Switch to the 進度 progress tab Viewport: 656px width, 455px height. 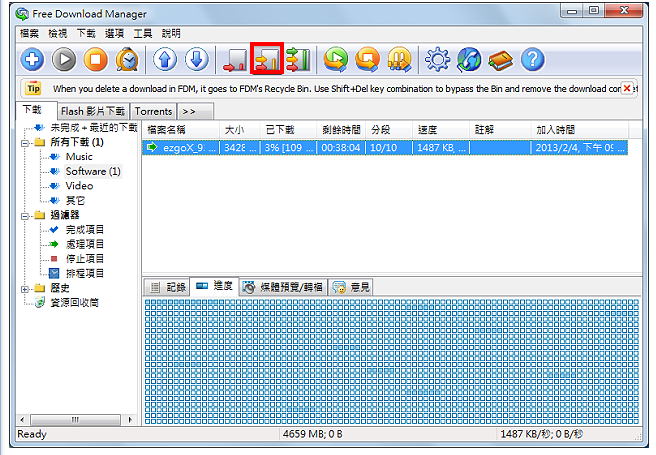click(x=214, y=286)
